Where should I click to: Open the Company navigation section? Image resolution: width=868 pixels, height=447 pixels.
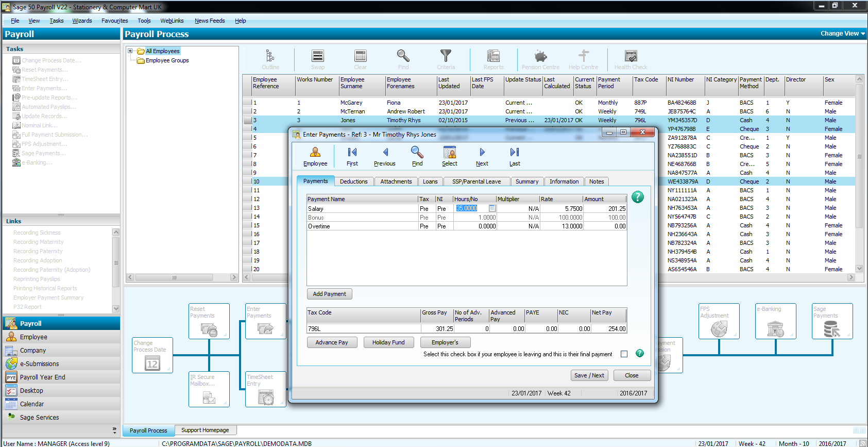pos(61,350)
